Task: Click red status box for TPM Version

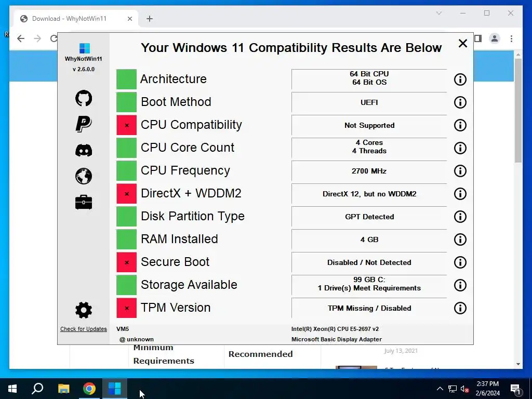Action: [x=126, y=308]
